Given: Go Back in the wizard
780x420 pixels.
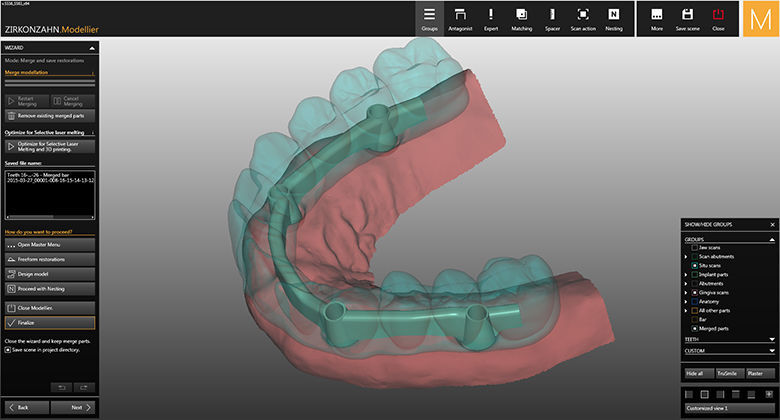Looking at the screenshot, I should [x=27, y=408].
